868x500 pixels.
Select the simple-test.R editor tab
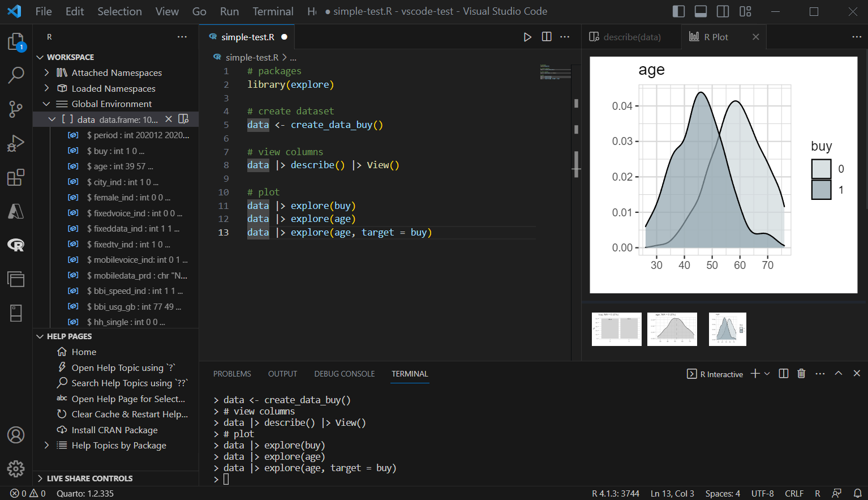(248, 37)
